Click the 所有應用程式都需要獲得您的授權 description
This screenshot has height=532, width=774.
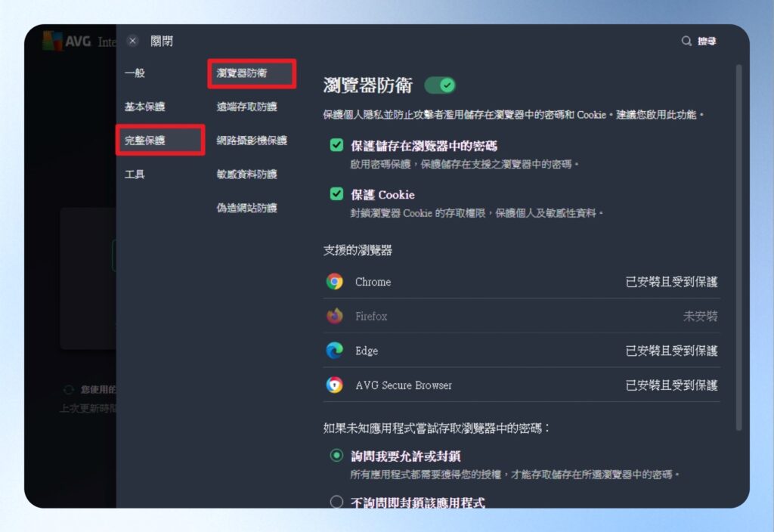pos(515,475)
